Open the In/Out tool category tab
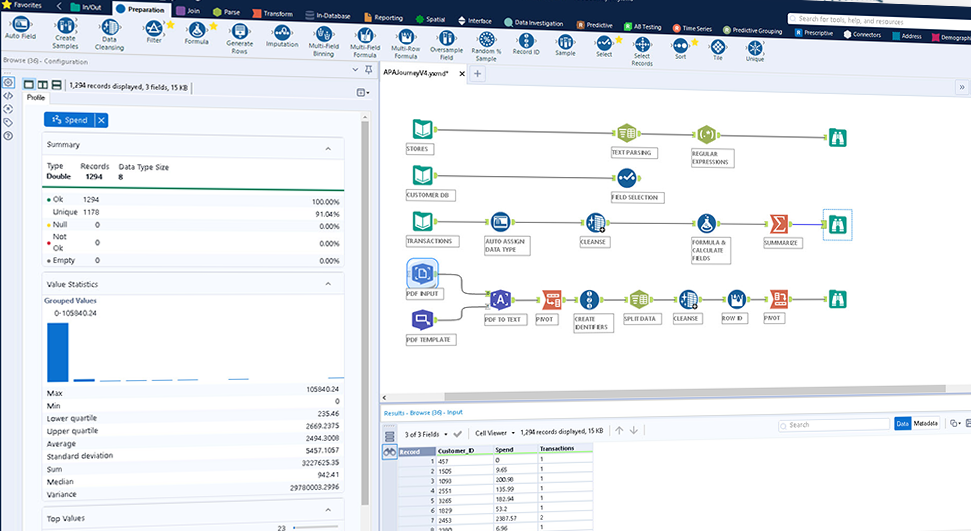This screenshot has width=971, height=531. point(86,7)
